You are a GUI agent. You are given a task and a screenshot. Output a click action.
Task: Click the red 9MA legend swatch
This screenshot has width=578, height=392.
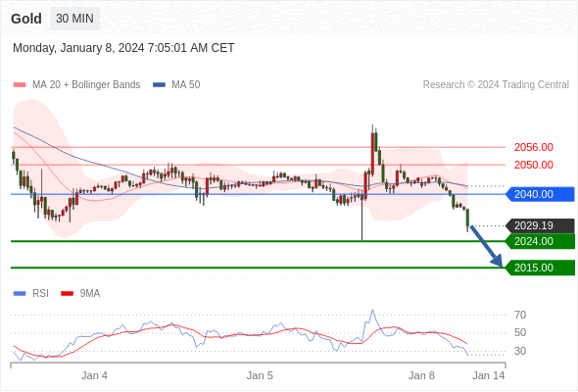67,294
